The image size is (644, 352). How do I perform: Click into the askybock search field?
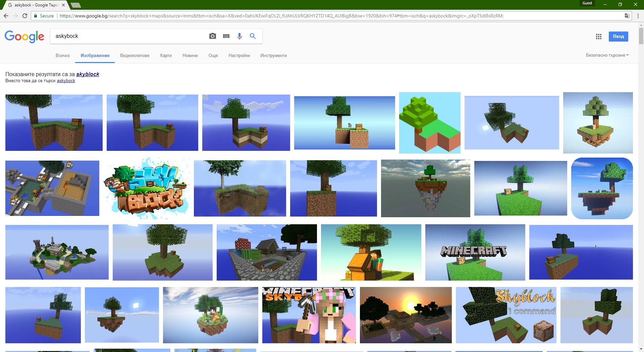129,36
